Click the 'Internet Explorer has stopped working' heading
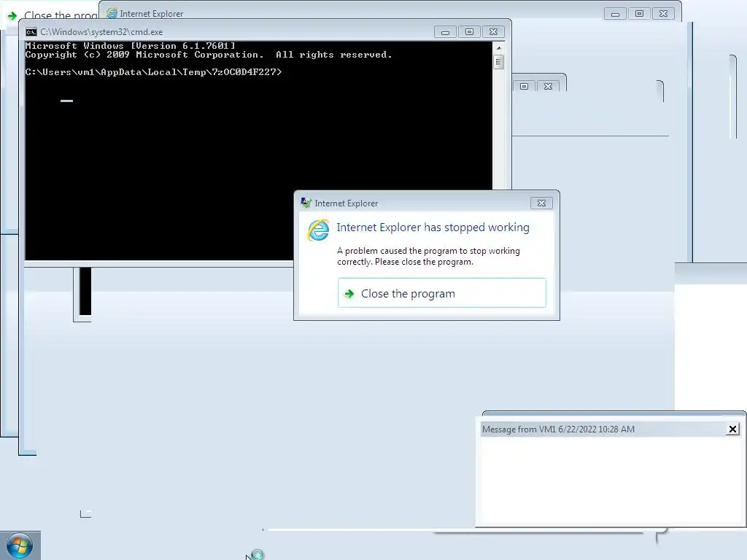This screenshot has width=747, height=560. point(433,227)
